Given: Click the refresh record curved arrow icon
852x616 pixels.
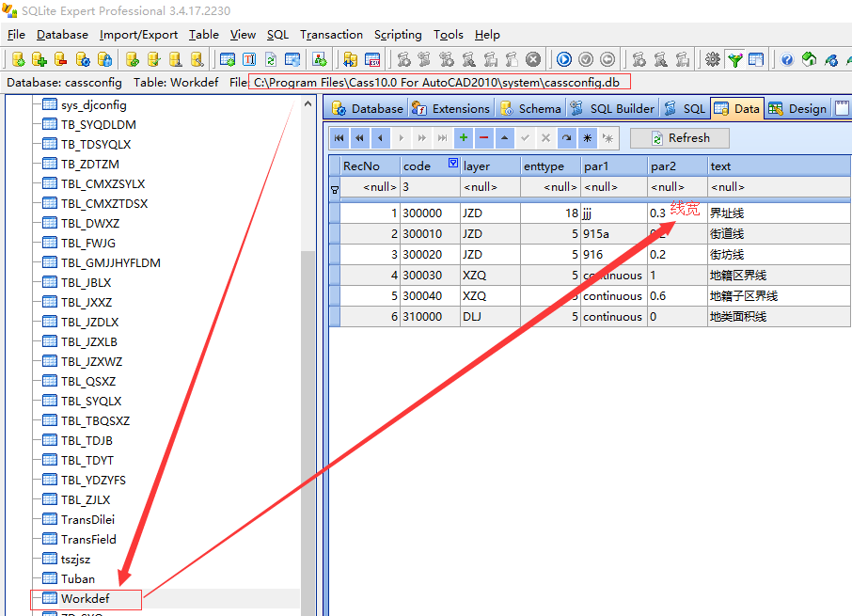Looking at the screenshot, I should (566, 138).
